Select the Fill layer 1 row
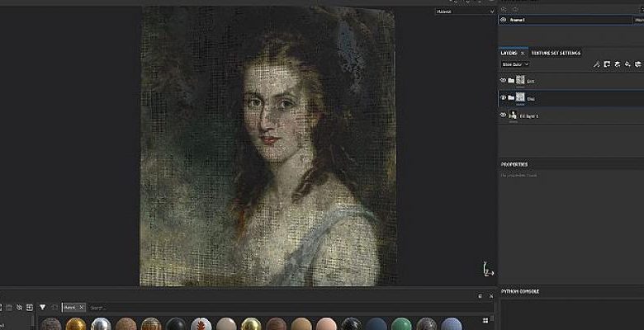This screenshot has width=644, height=330. 571,115
